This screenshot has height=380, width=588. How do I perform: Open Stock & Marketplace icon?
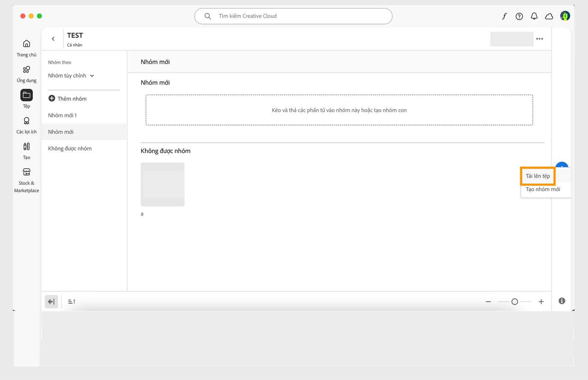click(x=26, y=172)
